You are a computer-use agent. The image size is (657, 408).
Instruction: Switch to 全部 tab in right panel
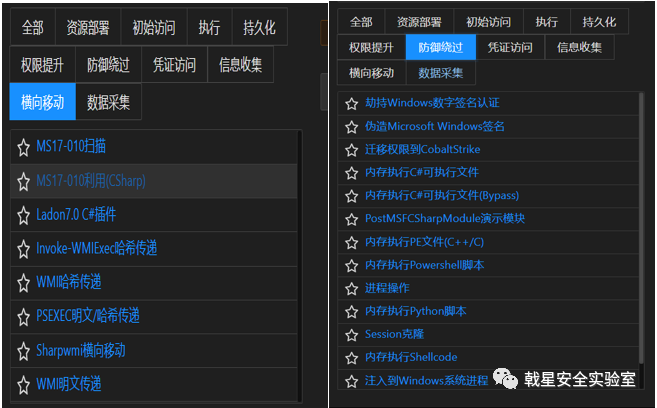(361, 22)
